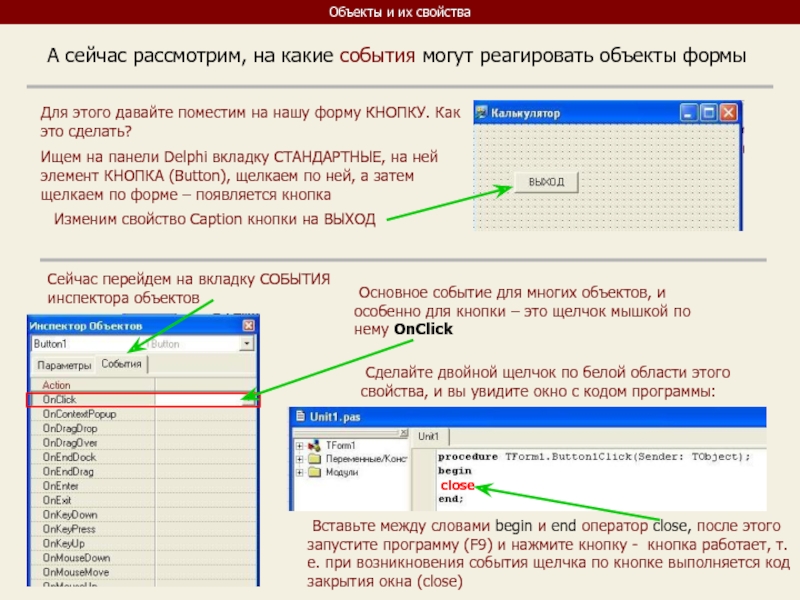Screen dimensions: 800x600
Task: Select the Unit1 editor tab
Action: (x=429, y=437)
